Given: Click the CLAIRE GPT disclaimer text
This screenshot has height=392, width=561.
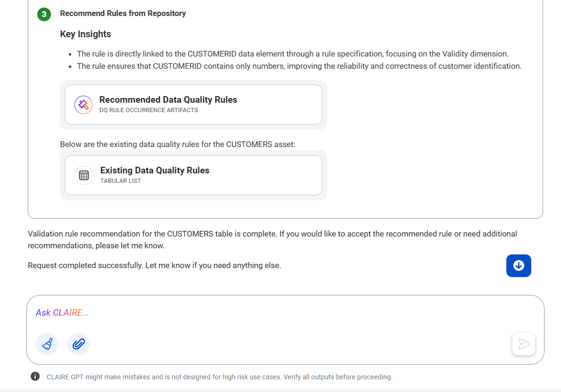Looking at the screenshot, I should pyautogui.click(x=219, y=377).
